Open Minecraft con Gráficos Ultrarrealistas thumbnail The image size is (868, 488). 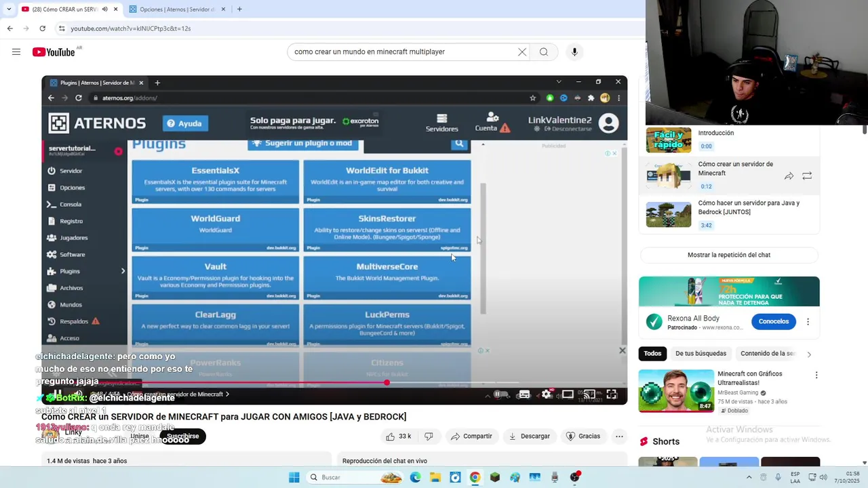coord(676,390)
